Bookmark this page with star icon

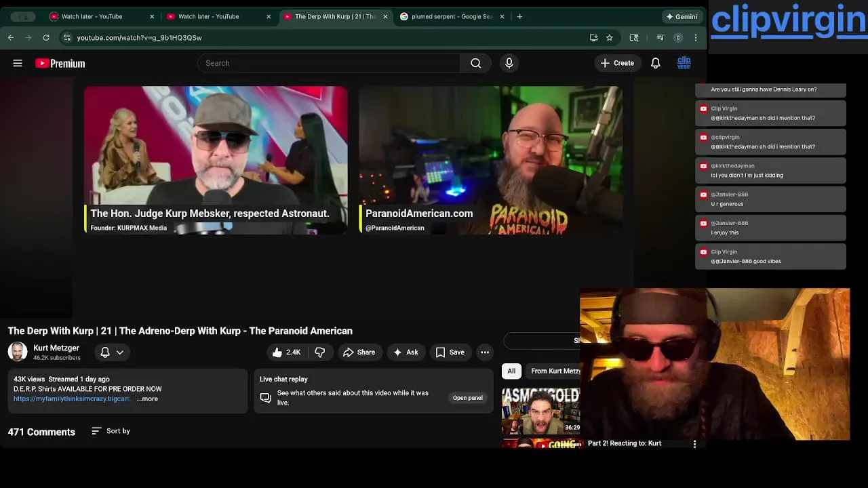pos(610,38)
